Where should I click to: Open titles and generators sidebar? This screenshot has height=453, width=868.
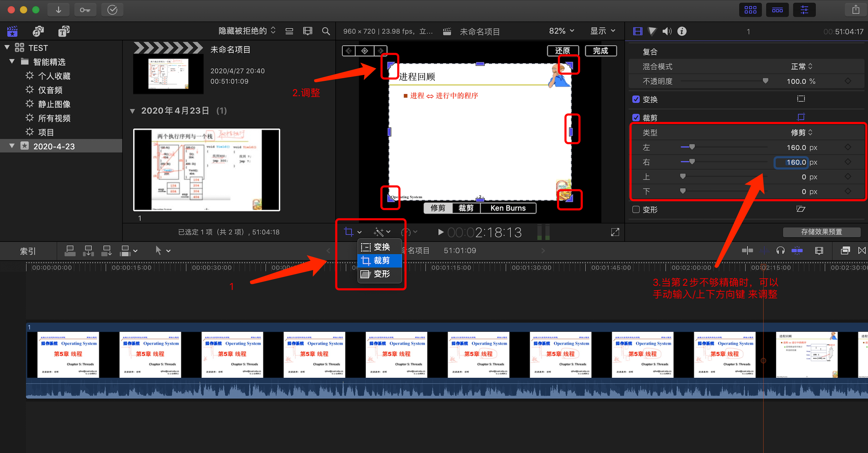pyautogui.click(x=64, y=31)
